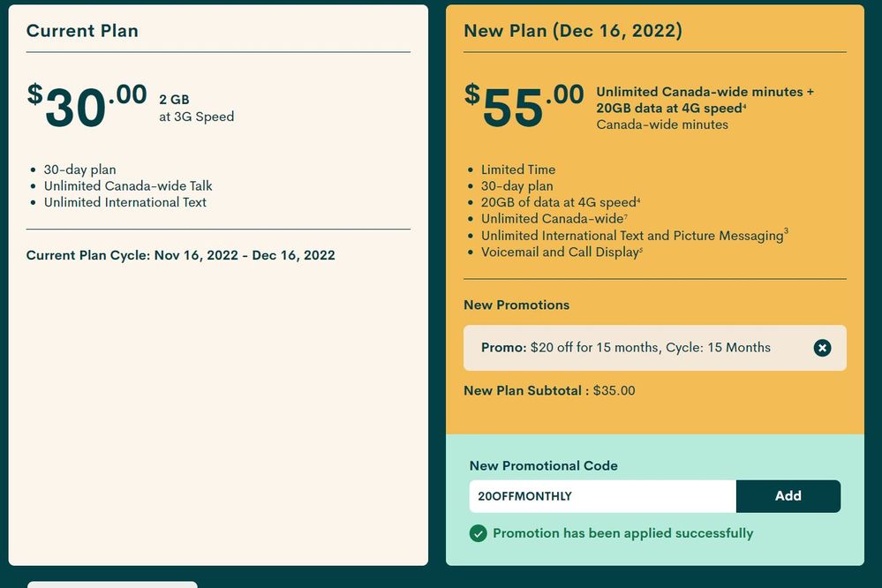Click the Unlimited International Text bullet in Current Plan

click(125, 202)
